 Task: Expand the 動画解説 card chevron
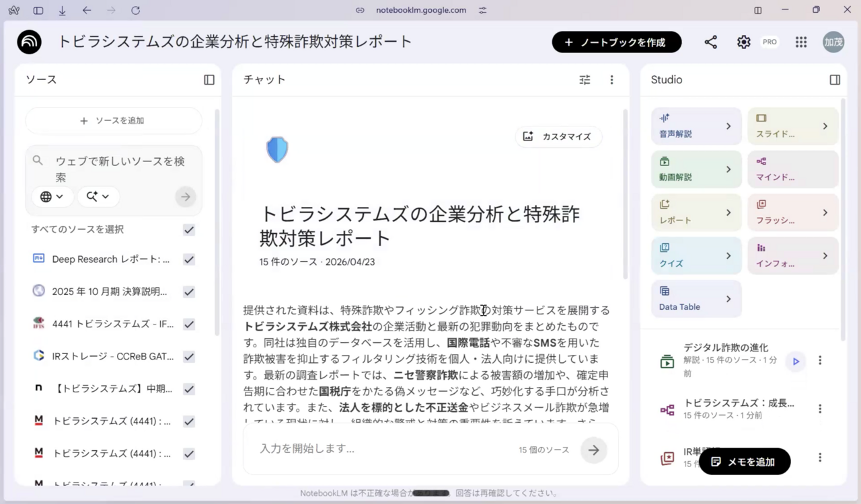pyautogui.click(x=728, y=169)
